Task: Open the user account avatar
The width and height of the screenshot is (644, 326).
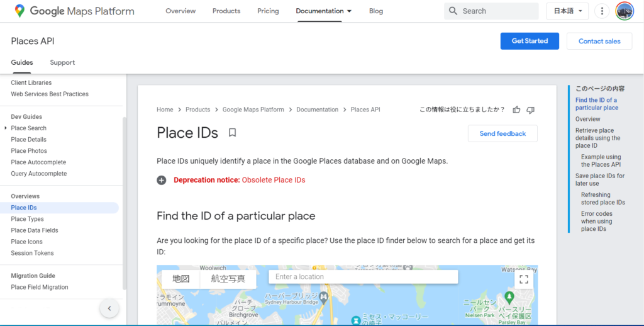Action: tap(625, 11)
